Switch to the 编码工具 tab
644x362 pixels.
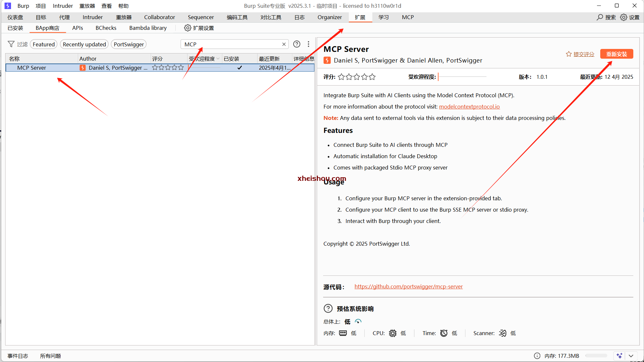pos(237,17)
